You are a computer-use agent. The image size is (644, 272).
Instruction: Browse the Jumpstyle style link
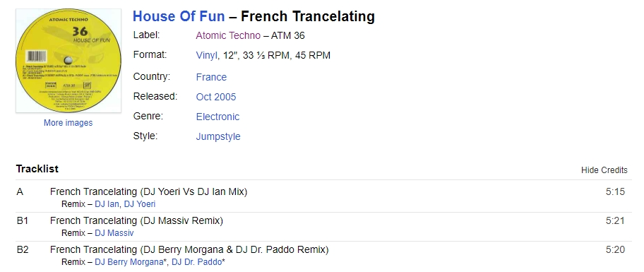(218, 136)
